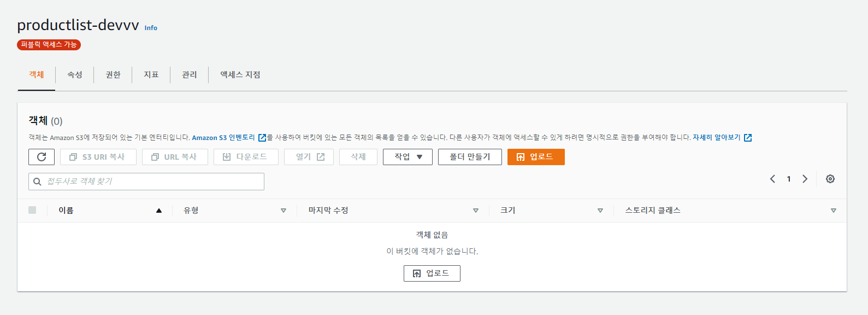Viewport: 868px width, 315px height.
Task: Sort by 유형 column arrow
Action: [284, 211]
